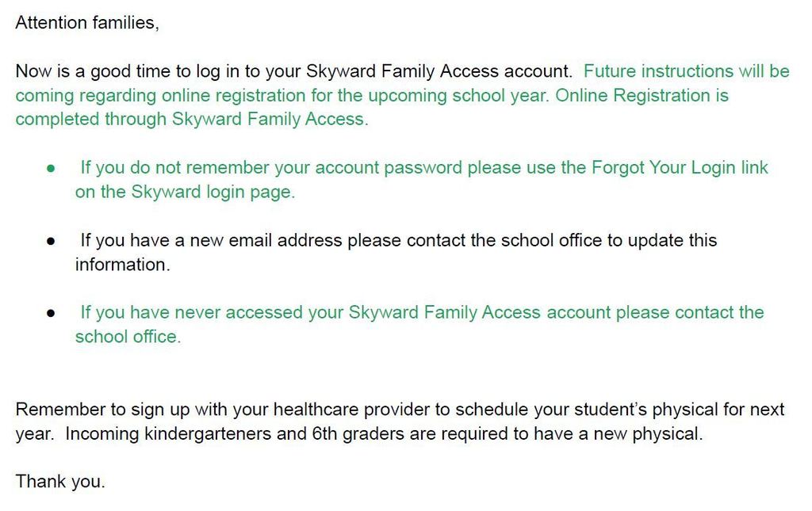This screenshot has height=511, width=812.
Task: Click the word 'information.' under second bullet
Action: pos(122,265)
